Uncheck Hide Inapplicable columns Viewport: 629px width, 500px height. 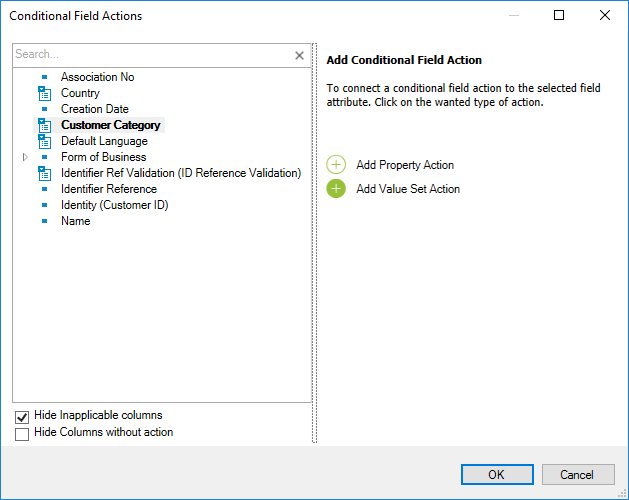22,417
